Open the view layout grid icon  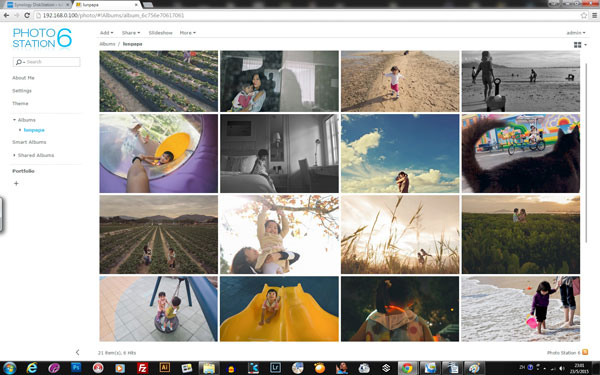(577, 45)
